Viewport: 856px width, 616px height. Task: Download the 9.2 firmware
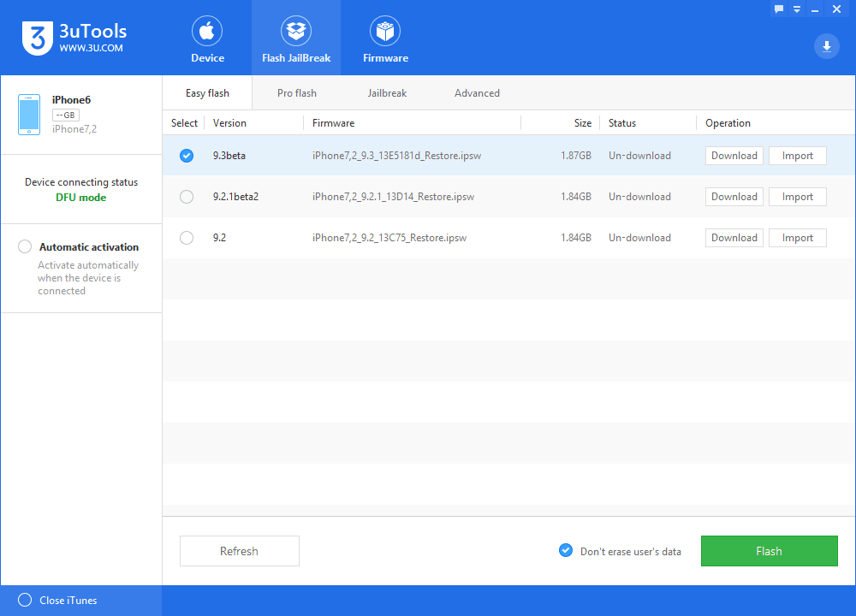pos(734,238)
